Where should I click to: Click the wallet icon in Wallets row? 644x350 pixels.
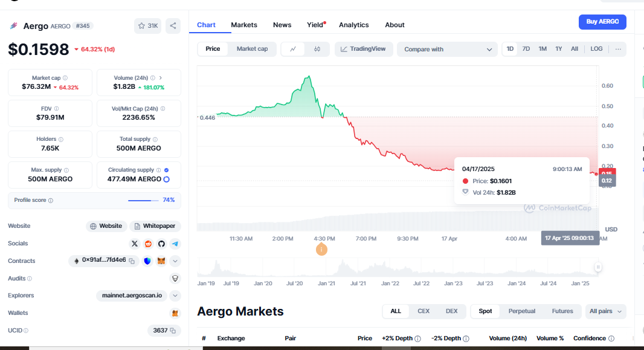[x=175, y=313]
